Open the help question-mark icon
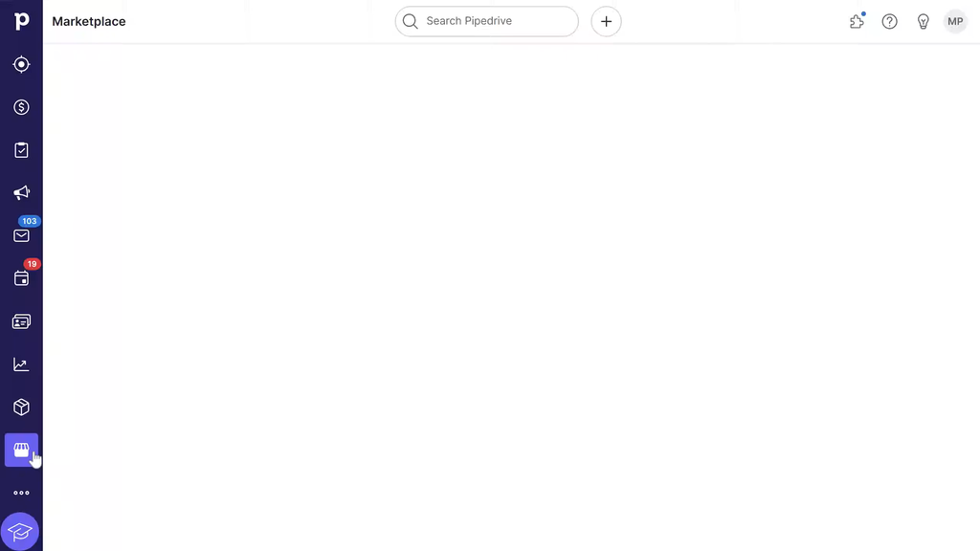Screen dimensions: 980x551 (x=889, y=21)
